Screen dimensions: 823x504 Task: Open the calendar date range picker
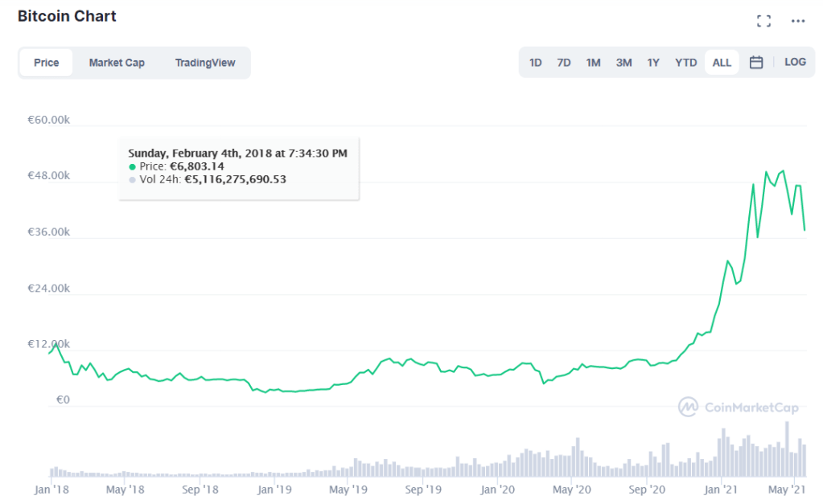(x=755, y=63)
